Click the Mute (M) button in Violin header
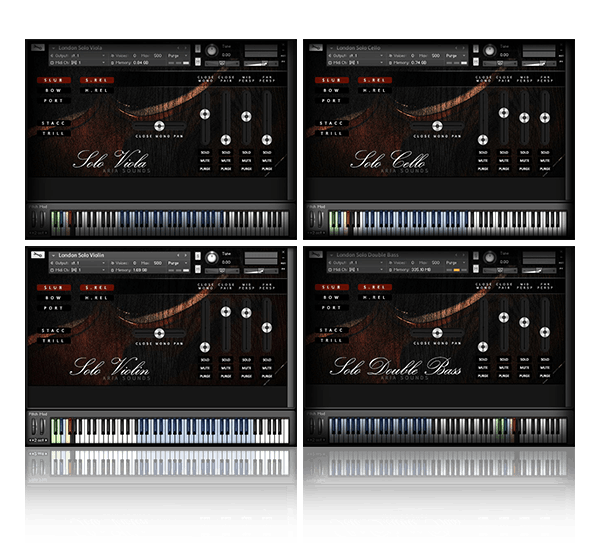The width and height of the screenshot is (600, 543). coord(198,269)
